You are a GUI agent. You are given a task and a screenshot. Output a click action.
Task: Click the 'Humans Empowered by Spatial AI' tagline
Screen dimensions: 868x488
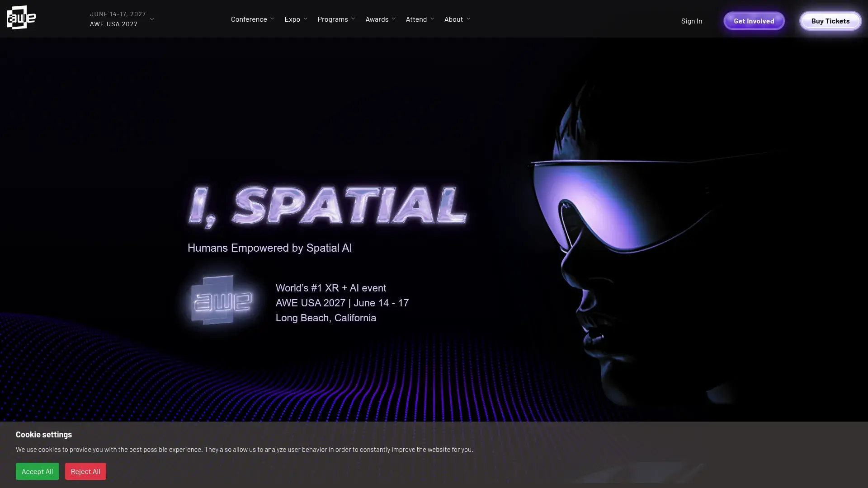coord(269,248)
